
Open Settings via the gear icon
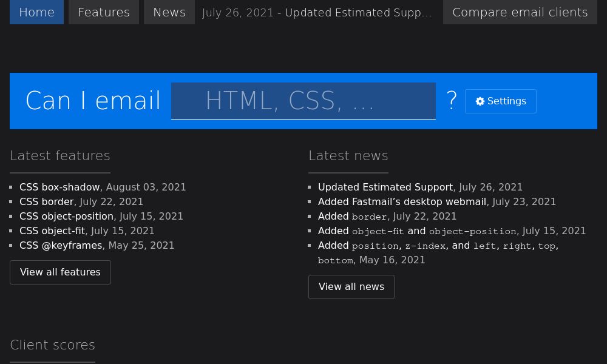pyautogui.click(x=500, y=101)
